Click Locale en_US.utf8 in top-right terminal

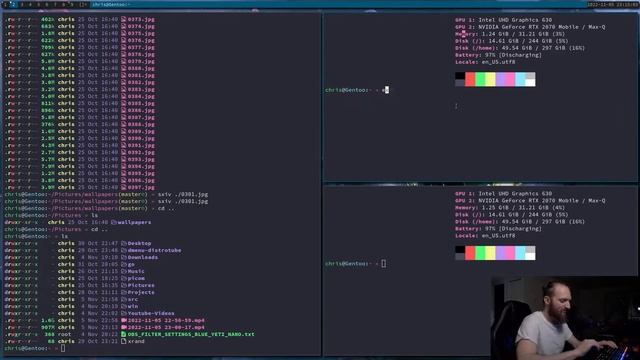pyautogui.click(x=485, y=62)
